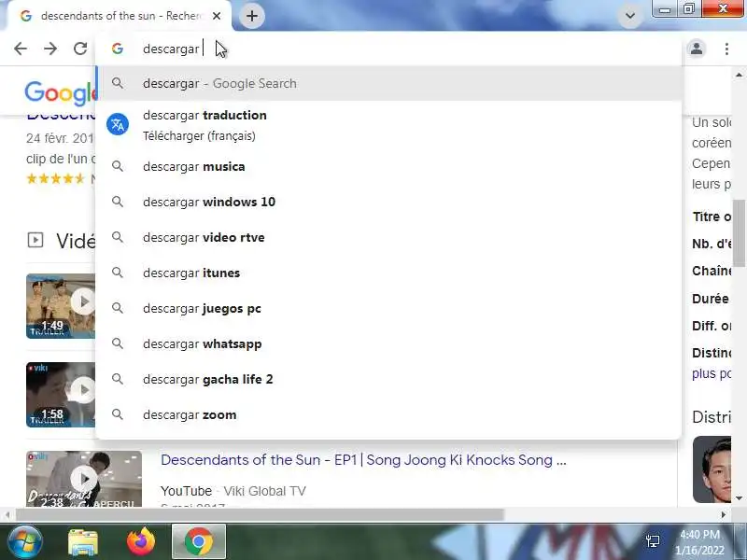Viewport: 747px width, 560px height.
Task: Select descargar - Google Search suggestion
Action: click(388, 83)
